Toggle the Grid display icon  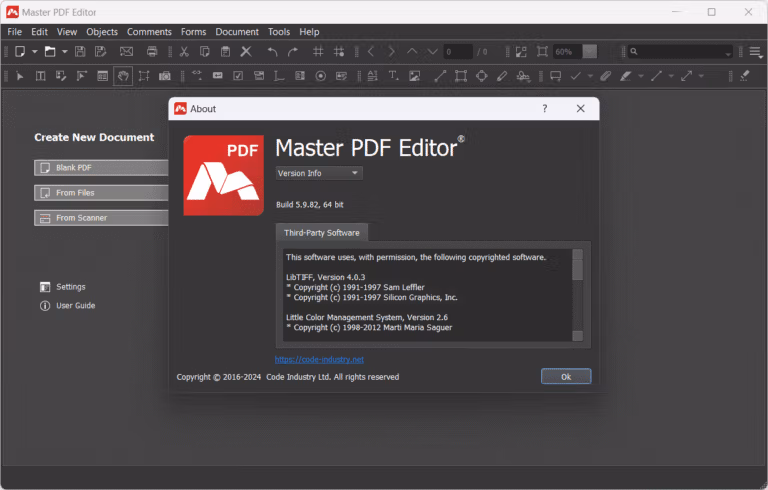pyautogui.click(x=318, y=51)
